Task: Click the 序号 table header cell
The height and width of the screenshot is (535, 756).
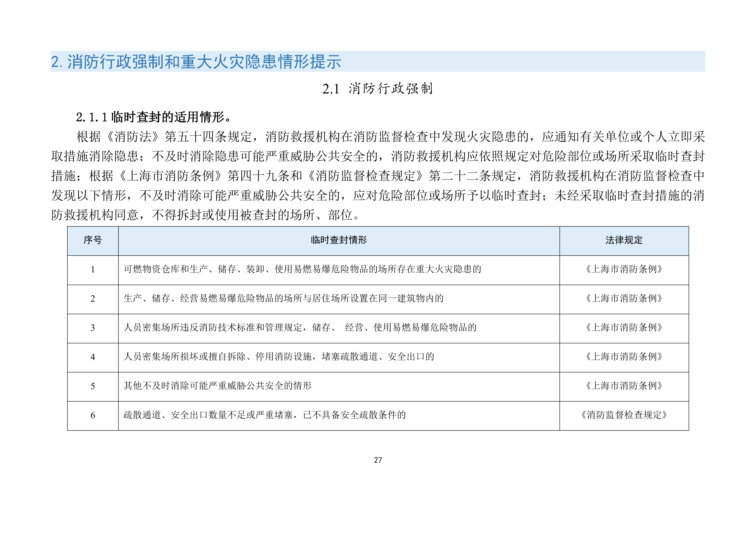Action: 93,240
